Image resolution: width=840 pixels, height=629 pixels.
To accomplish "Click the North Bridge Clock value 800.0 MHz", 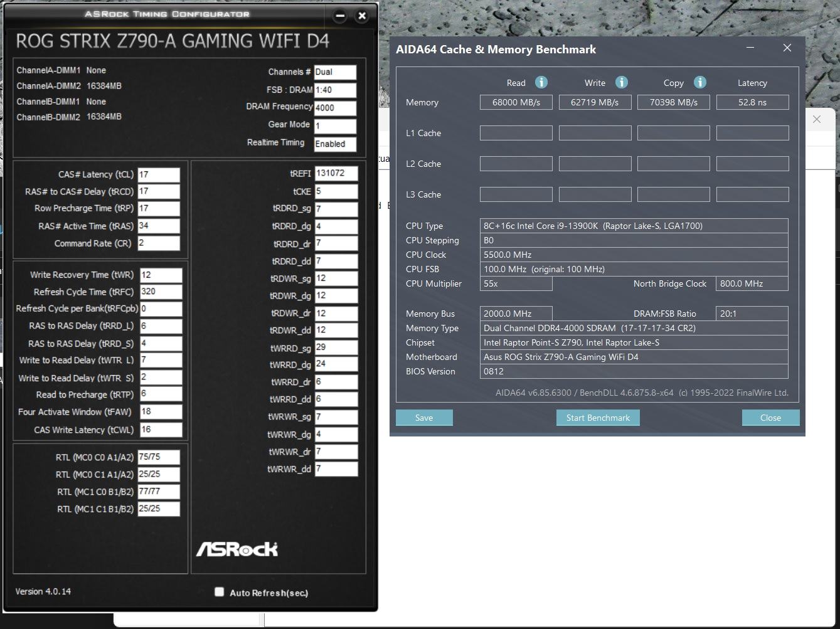I will (x=753, y=283).
